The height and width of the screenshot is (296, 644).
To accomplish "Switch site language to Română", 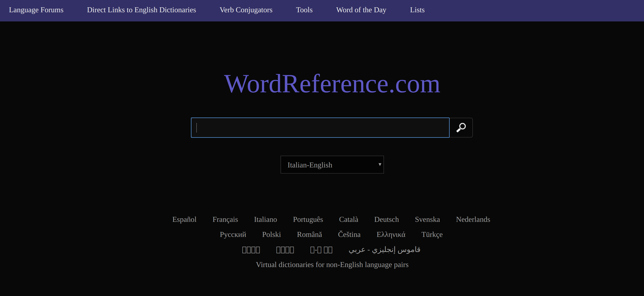I will coord(309,234).
